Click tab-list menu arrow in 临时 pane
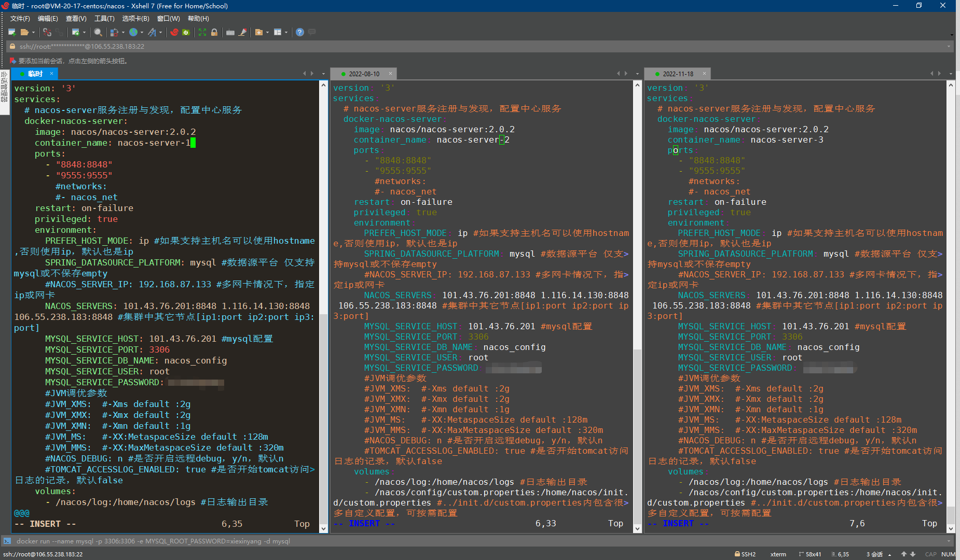This screenshot has height=560, width=960. 323,74
